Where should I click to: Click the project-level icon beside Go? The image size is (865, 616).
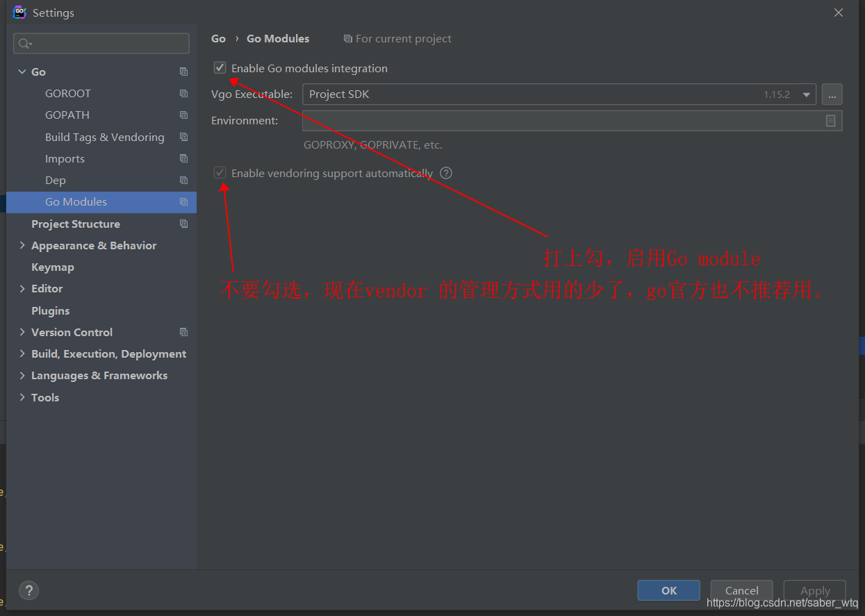tap(183, 72)
